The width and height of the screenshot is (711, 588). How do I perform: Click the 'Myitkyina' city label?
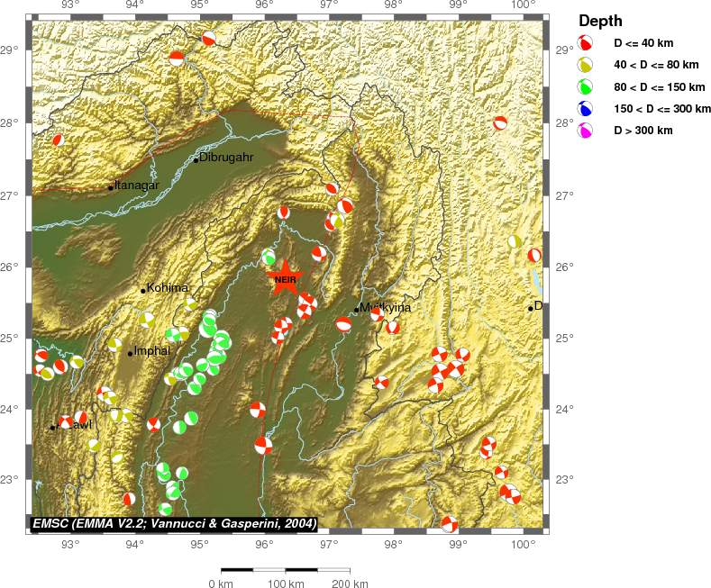(x=386, y=308)
